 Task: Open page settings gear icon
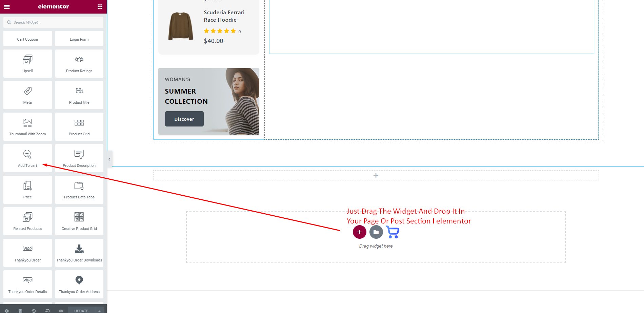point(7,310)
